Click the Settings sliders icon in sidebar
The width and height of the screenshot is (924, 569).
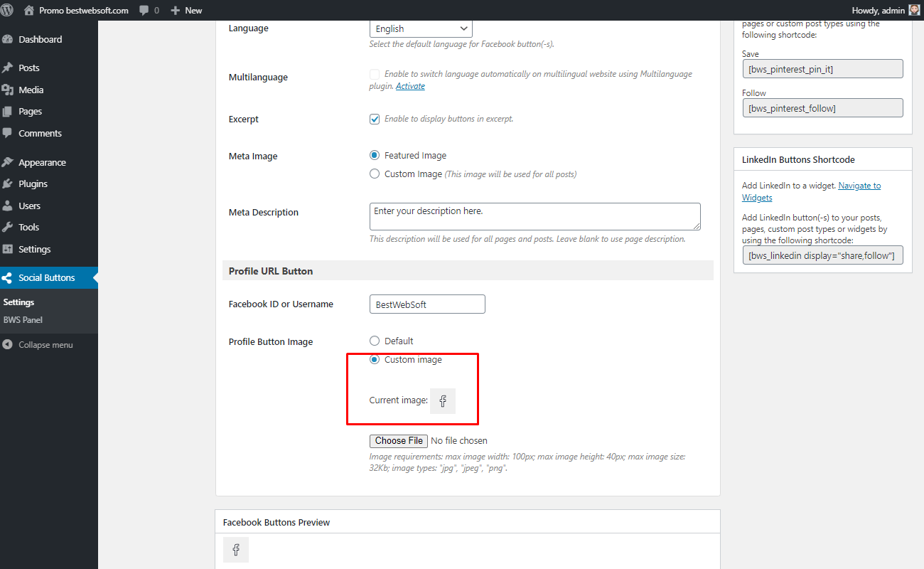coord(8,249)
